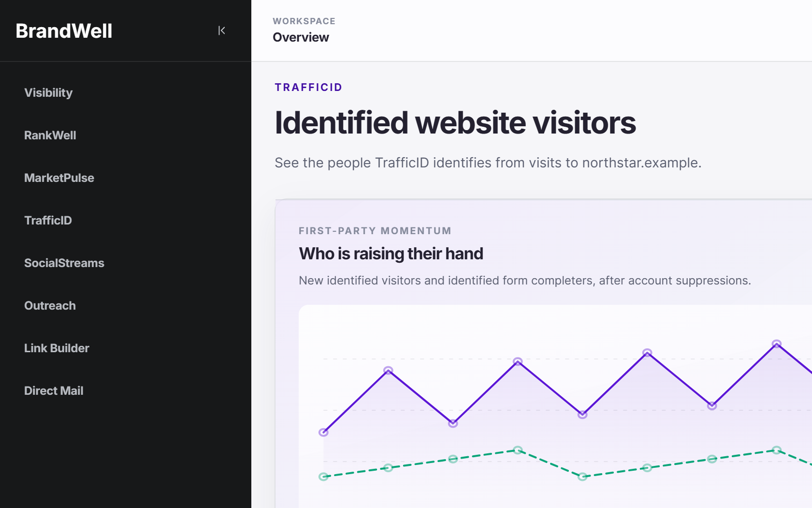The width and height of the screenshot is (812, 508).
Task: Open Outreach from the sidebar
Action: pos(50,305)
